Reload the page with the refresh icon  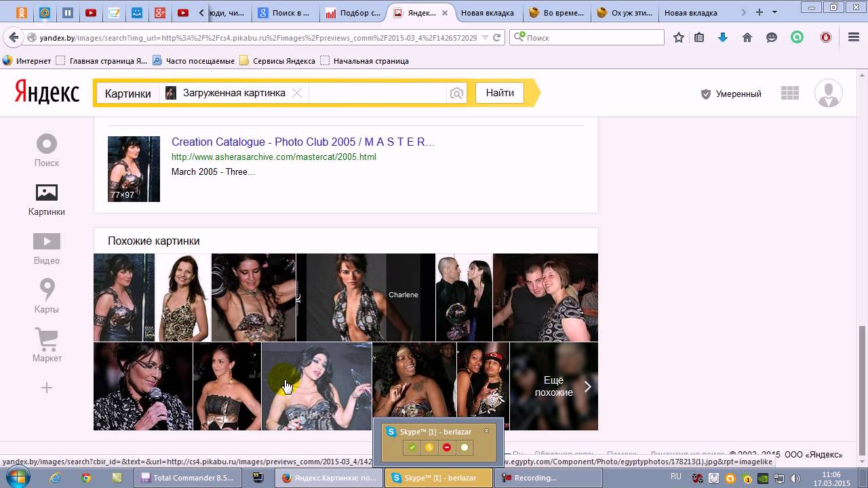(x=497, y=38)
